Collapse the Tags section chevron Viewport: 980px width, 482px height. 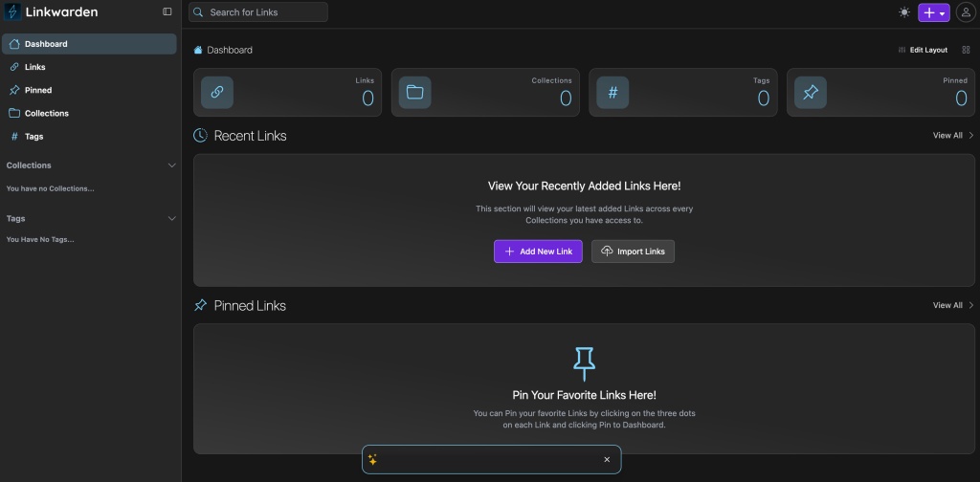(172, 218)
